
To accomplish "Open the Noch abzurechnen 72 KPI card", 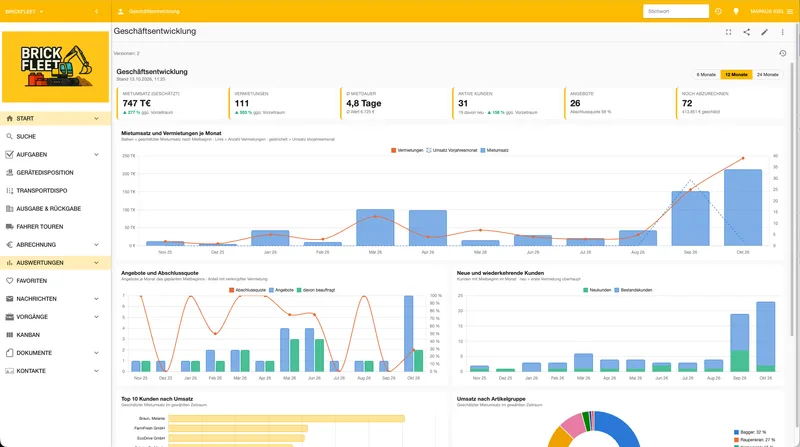I will 730,104.
